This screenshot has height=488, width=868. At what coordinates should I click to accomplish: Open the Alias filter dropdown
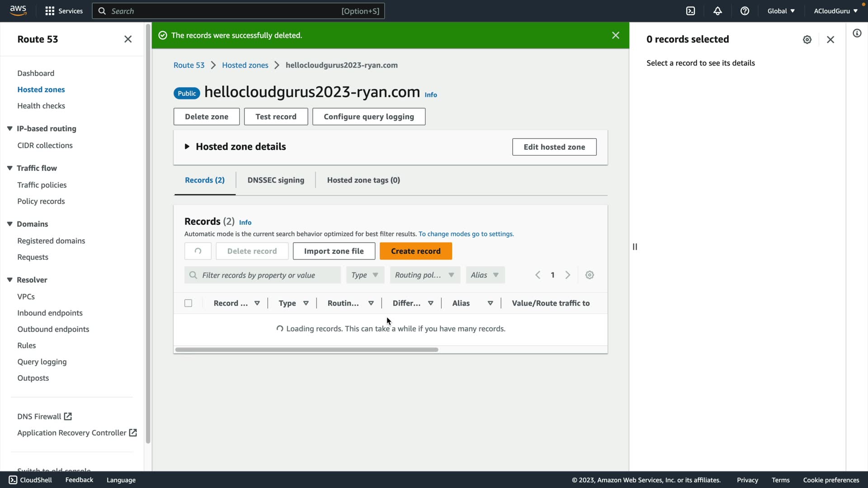coord(485,275)
